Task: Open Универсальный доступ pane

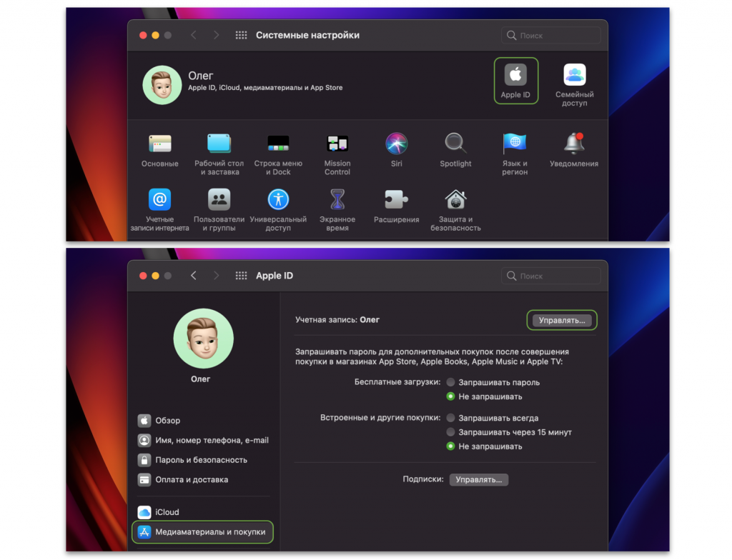Action: [278, 211]
